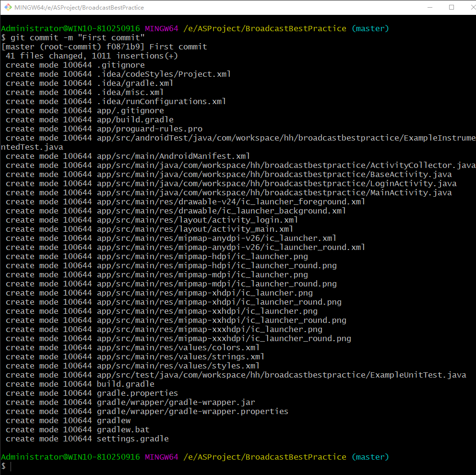Click the mipmap-mdpi/ic_launcher.png line
Viewport: 476px width, 475px height.
[156, 274]
